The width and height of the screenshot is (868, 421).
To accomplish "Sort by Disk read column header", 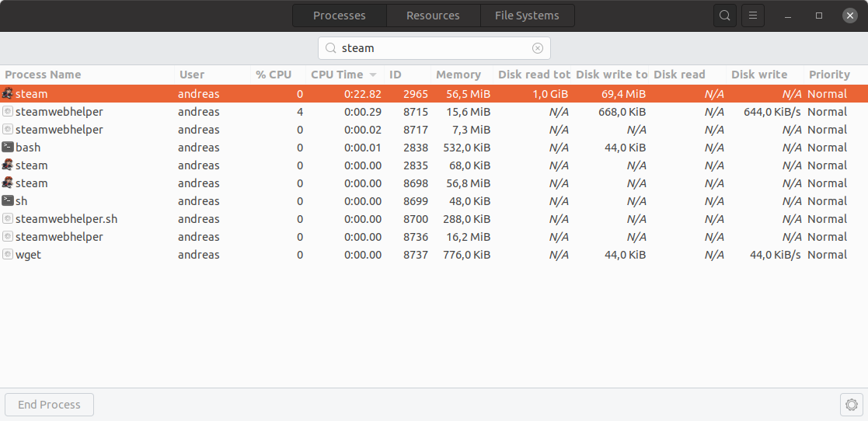I will click(687, 75).
